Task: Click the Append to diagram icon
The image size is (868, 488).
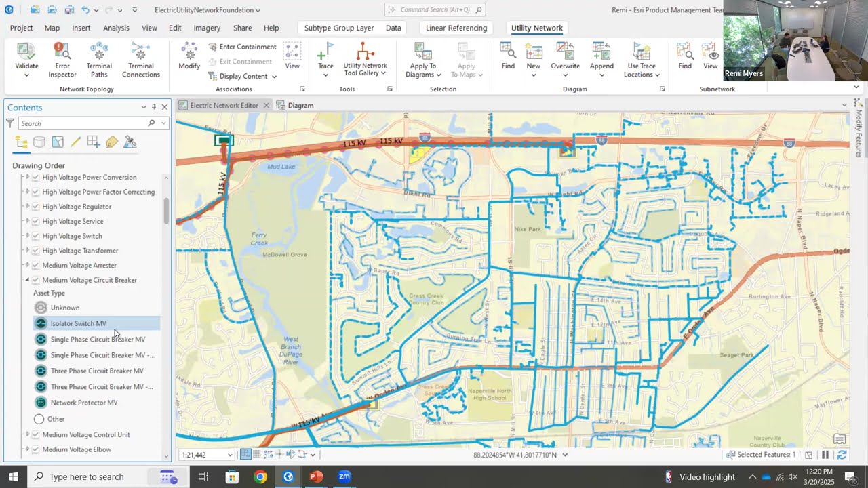Action: [601, 52]
